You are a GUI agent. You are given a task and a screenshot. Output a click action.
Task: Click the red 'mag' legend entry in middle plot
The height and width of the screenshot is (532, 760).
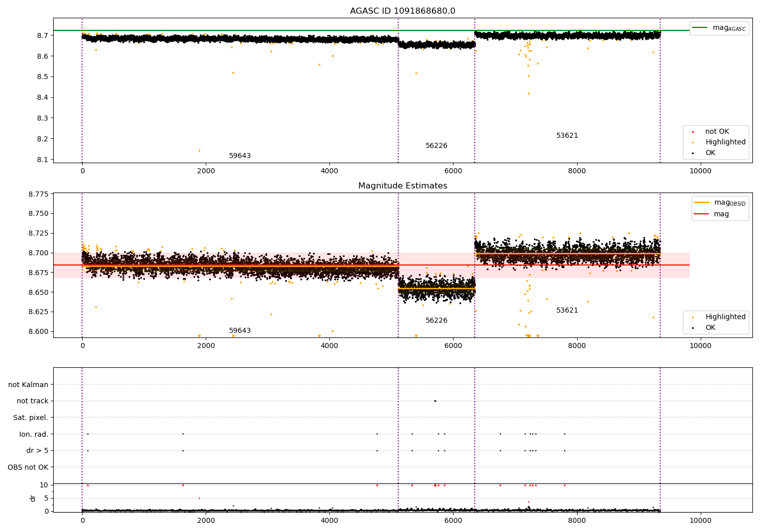712,214
